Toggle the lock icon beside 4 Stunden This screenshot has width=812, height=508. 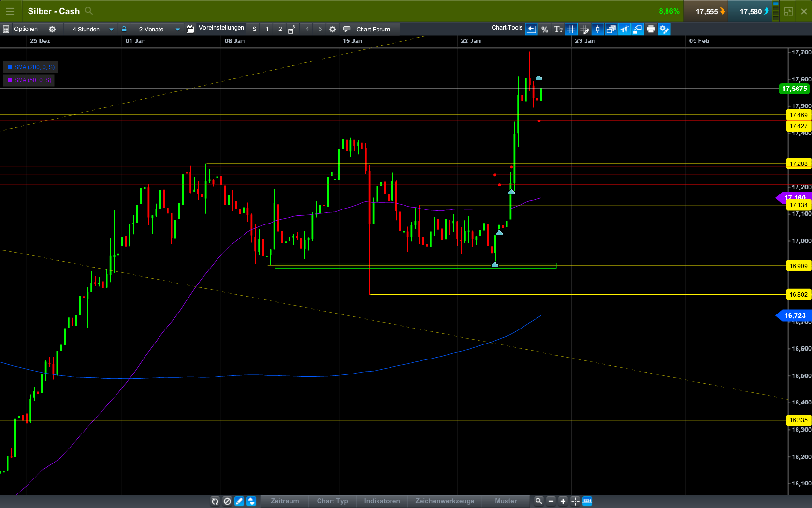coord(124,29)
